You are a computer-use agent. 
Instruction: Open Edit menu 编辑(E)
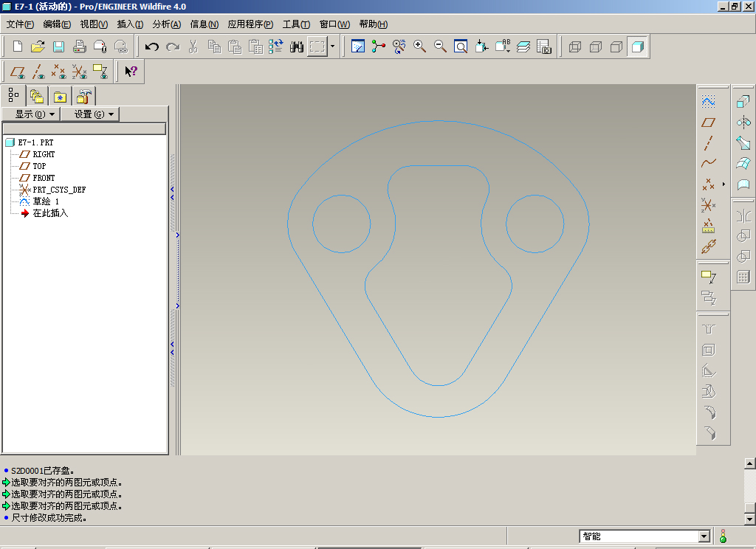click(57, 24)
